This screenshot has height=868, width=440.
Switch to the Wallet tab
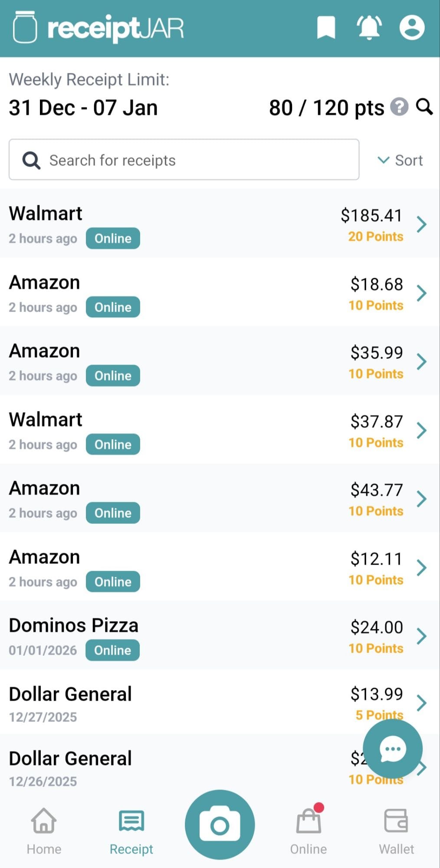click(396, 831)
